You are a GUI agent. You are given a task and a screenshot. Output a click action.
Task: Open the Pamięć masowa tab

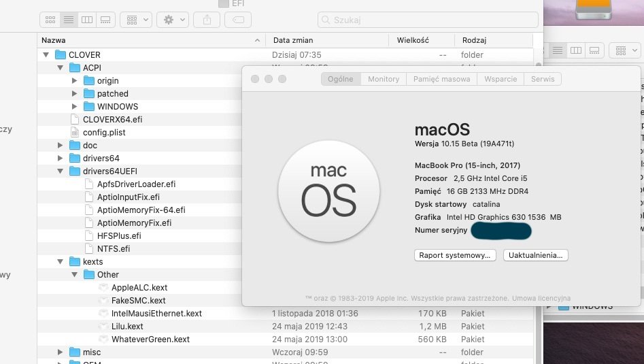tap(441, 79)
